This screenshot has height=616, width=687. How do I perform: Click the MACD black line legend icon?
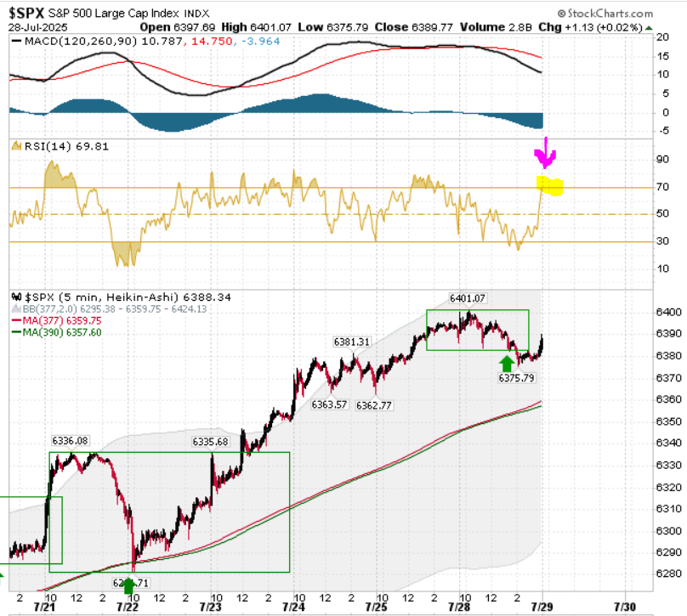point(17,41)
